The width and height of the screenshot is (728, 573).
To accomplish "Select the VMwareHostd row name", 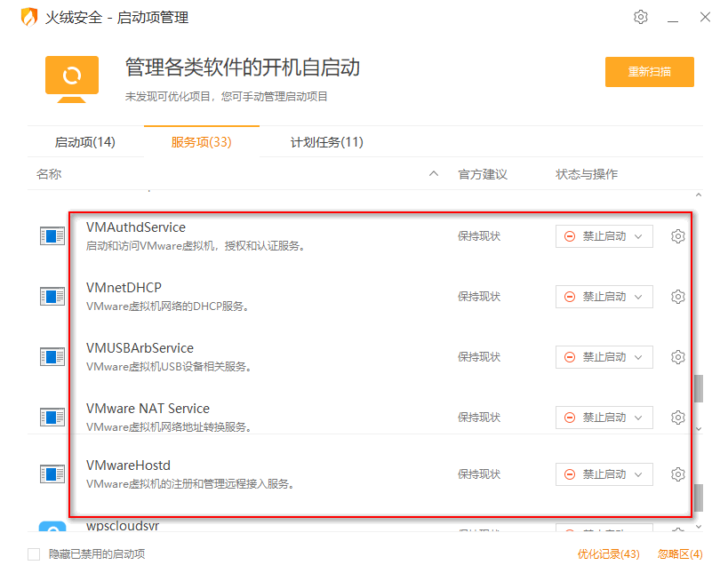I will click(x=128, y=466).
